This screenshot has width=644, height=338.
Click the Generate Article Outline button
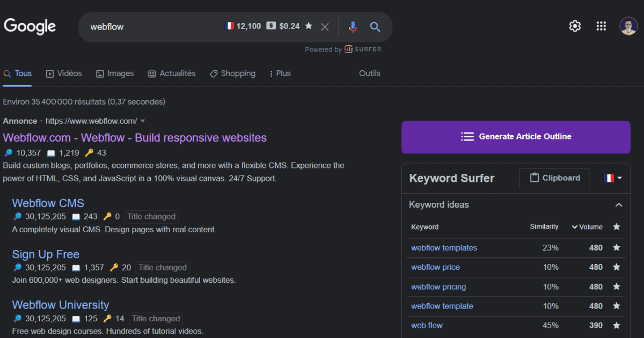click(x=516, y=136)
